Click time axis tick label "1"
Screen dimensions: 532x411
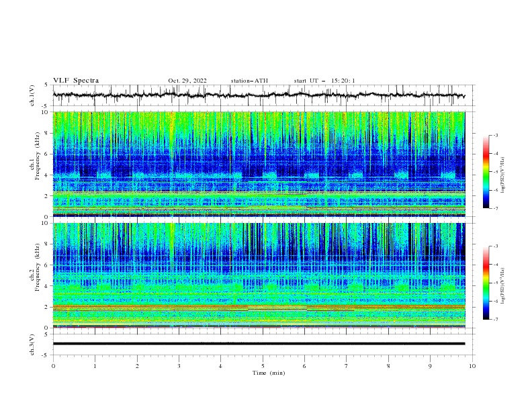click(x=95, y=366)
